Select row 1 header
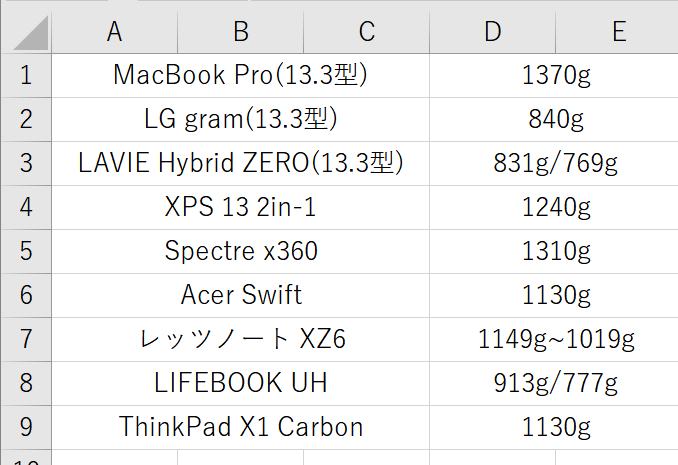678x465 pixels. pyautogui.click(x=26, y=76)
